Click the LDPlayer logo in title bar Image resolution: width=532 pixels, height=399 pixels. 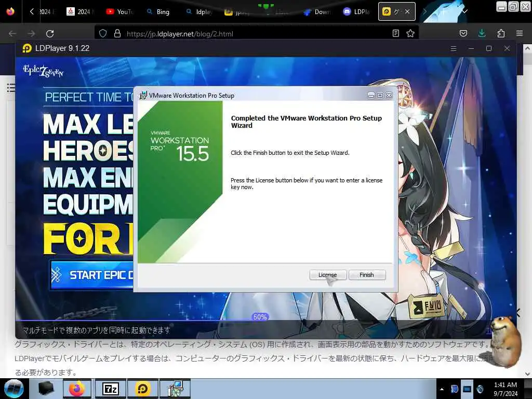pyautogui.click(x=27, y=48)
